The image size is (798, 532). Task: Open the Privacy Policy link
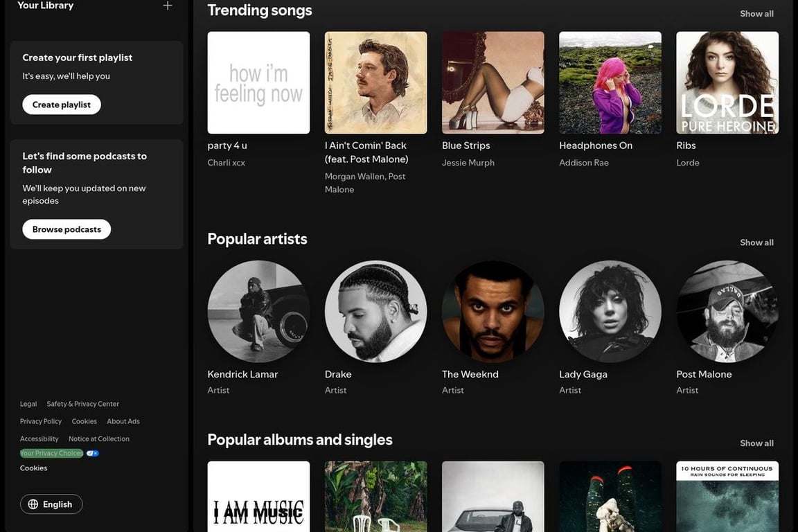(41, 421)
